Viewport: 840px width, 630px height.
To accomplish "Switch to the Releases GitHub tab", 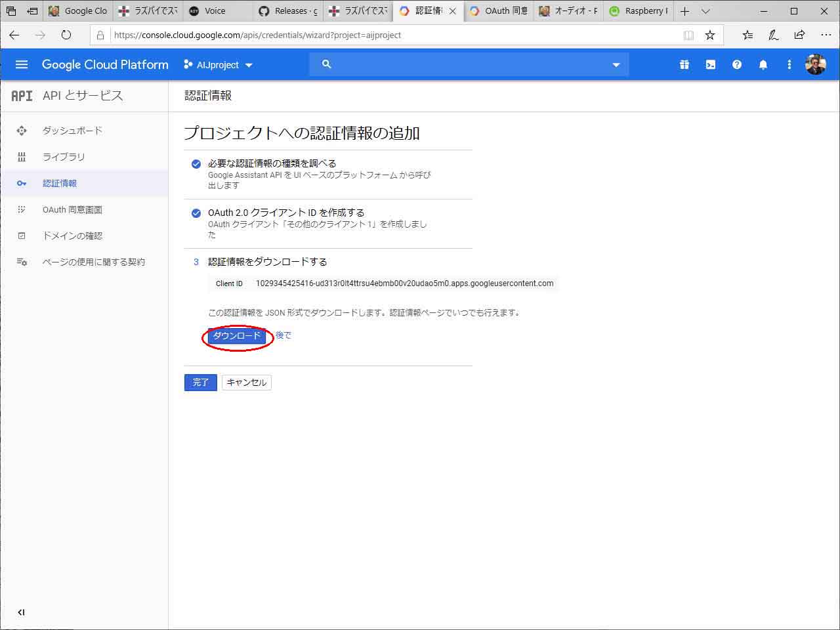I will coord(287,11).
